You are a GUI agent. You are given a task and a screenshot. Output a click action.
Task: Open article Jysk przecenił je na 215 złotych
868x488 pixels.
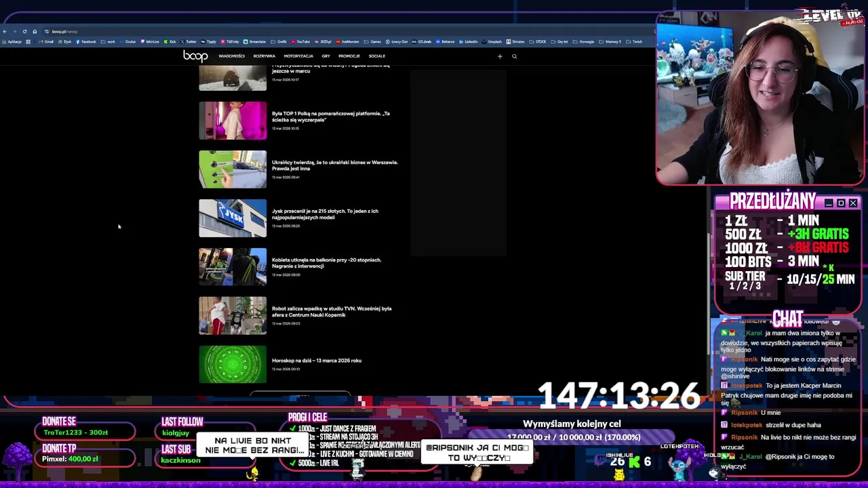point(325,214)
